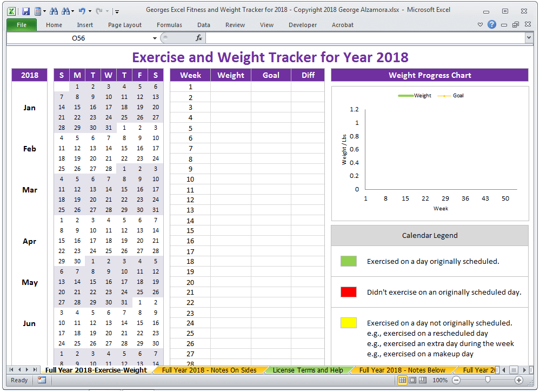
Task: Click the zoom out minus button
Action: tap(456, 380)
